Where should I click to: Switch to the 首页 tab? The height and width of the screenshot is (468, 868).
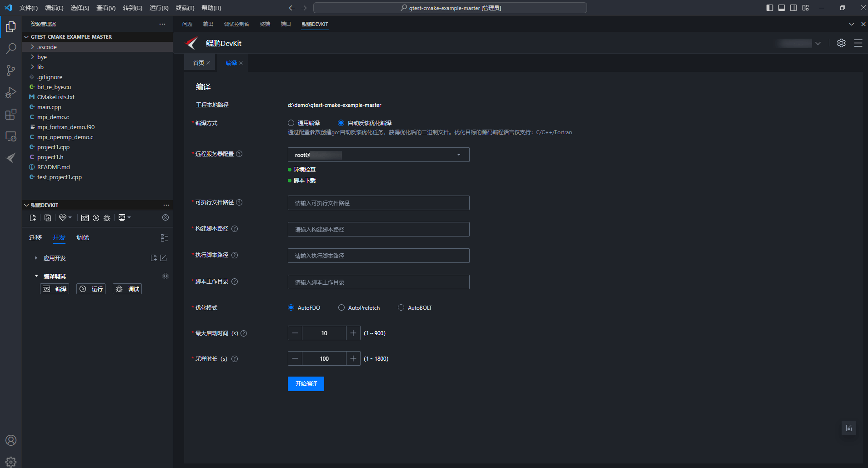199,63
